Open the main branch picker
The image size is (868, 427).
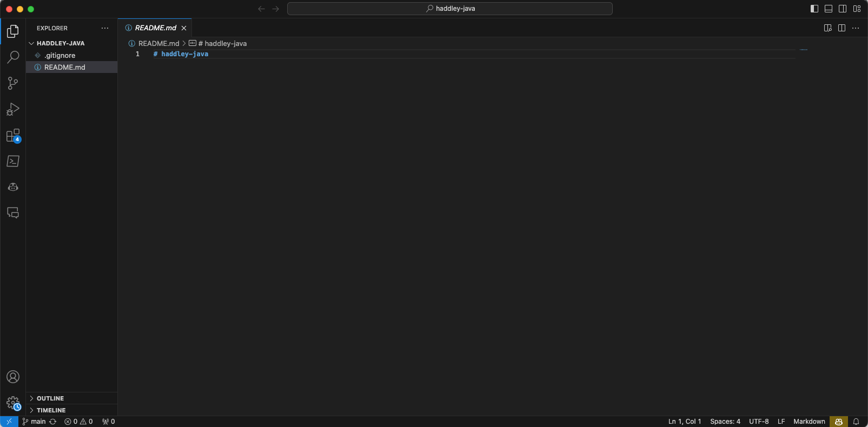[x=34, y=422]
